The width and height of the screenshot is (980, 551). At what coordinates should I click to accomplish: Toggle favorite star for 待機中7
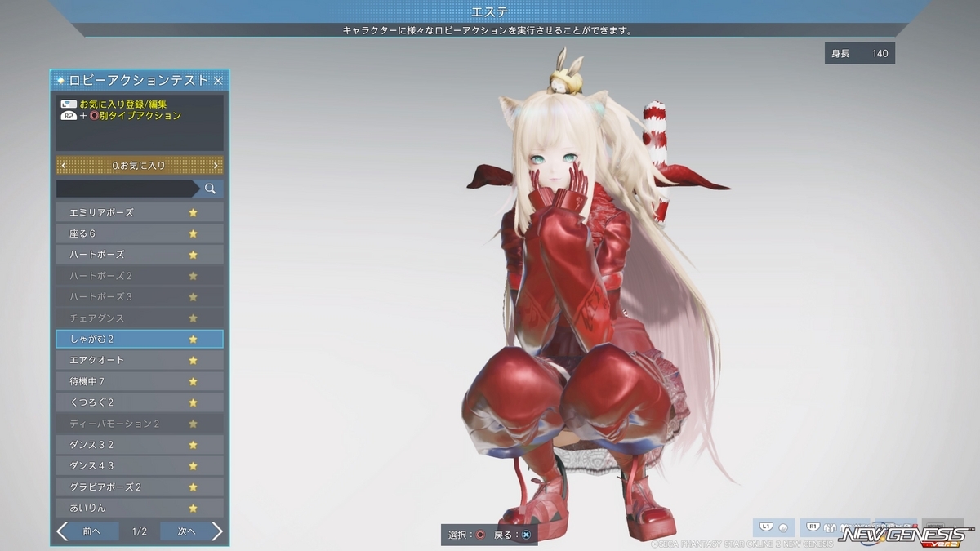pos(194,381)
